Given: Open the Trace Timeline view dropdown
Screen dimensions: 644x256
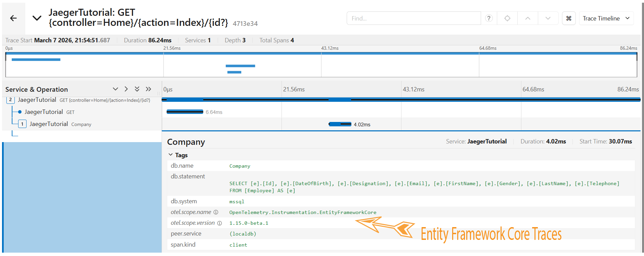Looking at the screenshot, I should [606, 18].
